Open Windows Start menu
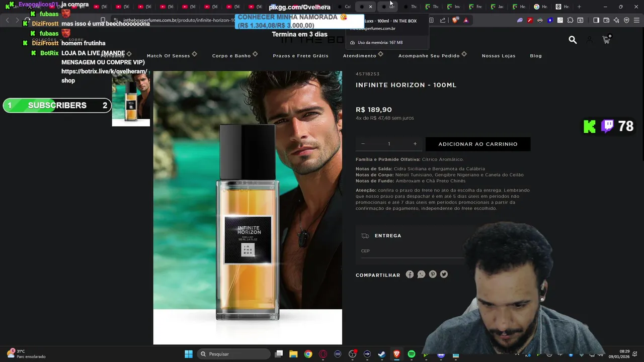 pyautogui.click(x=189, y=354)
